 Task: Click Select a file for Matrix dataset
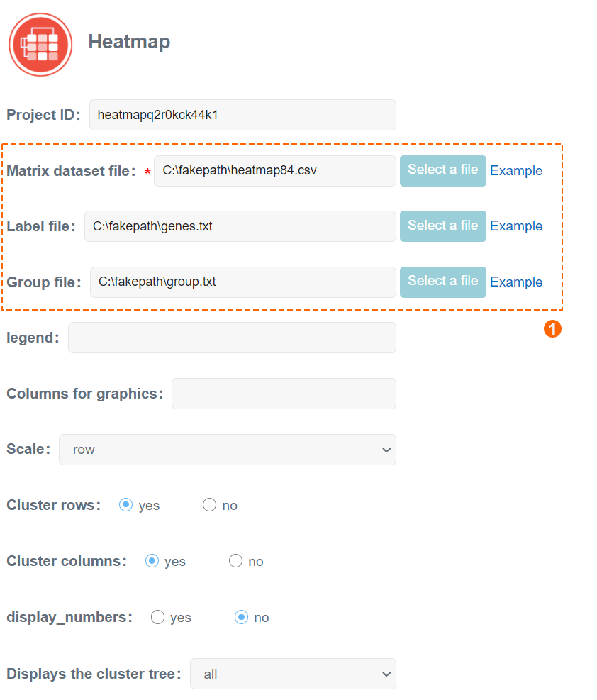click(x=443, y=170)
